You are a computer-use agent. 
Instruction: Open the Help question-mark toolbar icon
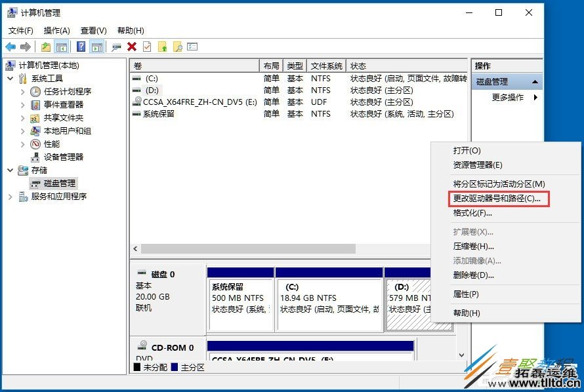(x=79, y=47)
